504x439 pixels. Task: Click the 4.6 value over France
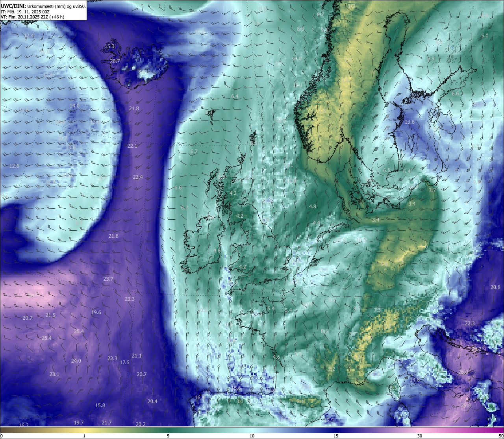pos(276,357)
